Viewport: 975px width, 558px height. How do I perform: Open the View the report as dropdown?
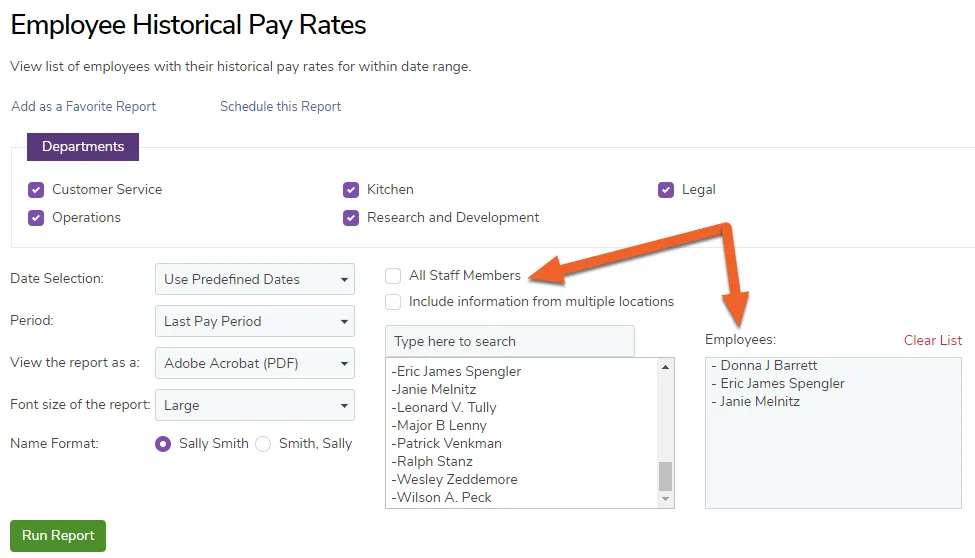pos(255,363)
